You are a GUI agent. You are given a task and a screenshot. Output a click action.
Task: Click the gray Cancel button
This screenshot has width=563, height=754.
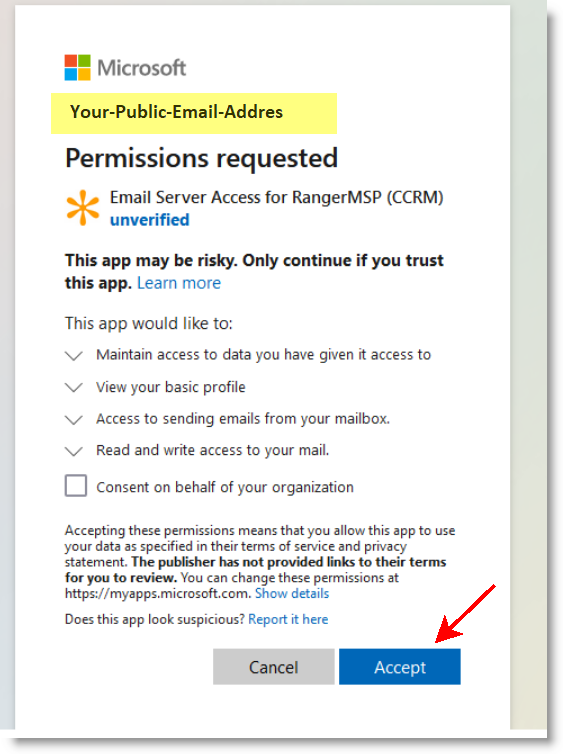coord(274,666)
